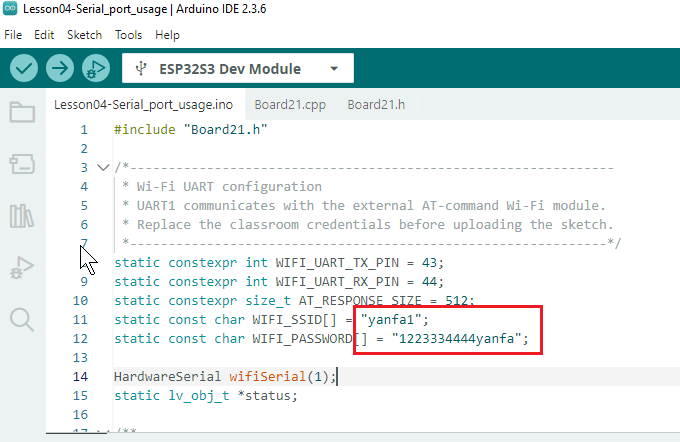Click the Verify checkmark button
Image resolution: width=680 pixels, height=442 pixels.
24,68
